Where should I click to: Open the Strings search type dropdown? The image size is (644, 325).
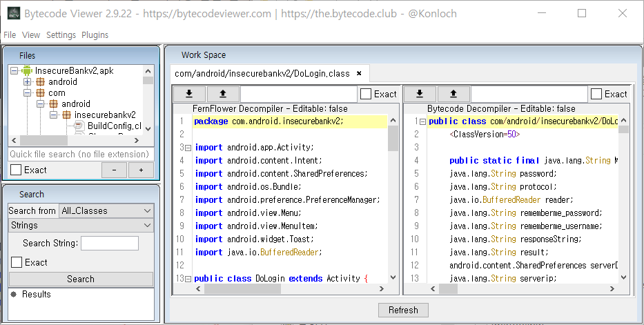pyautogui.click(x=81, y=225)
